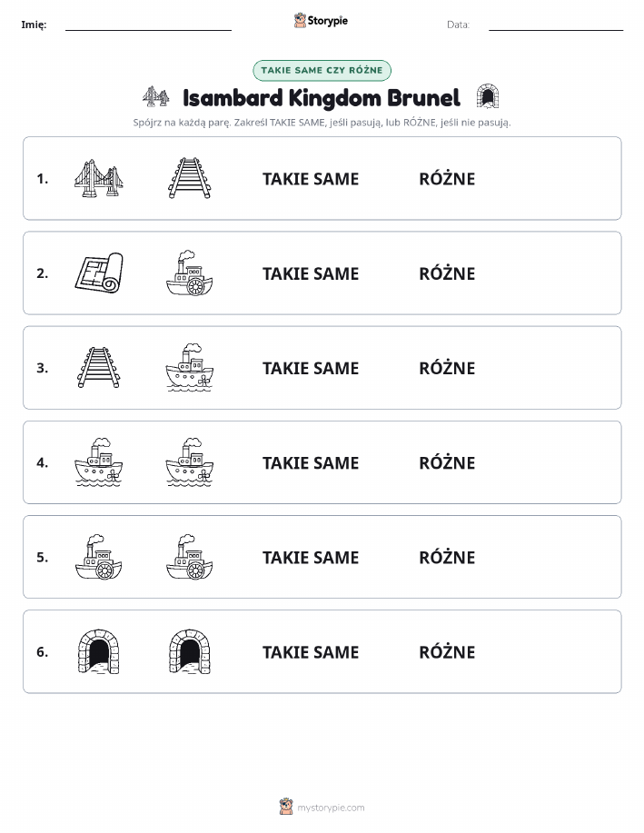Screen dimensions: 644x833
Task: Click the railway track icon in row 3
Action: [99, 368]
